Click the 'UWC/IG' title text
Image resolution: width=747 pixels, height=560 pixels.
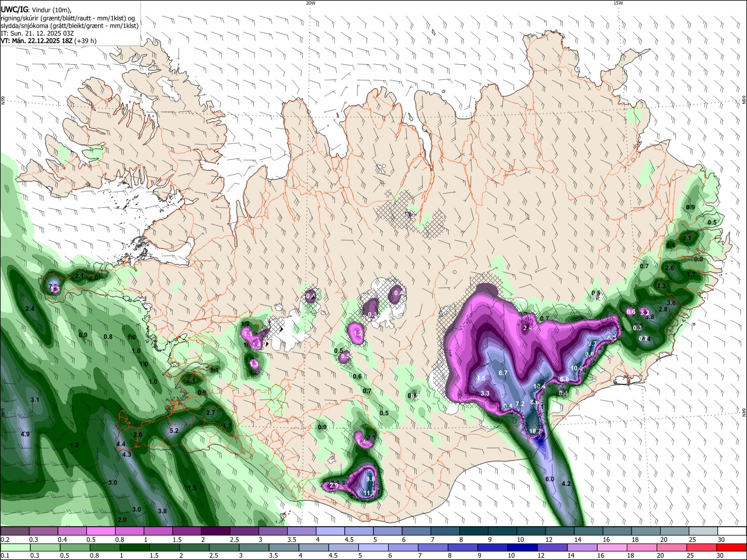click(x=14, y=9)
